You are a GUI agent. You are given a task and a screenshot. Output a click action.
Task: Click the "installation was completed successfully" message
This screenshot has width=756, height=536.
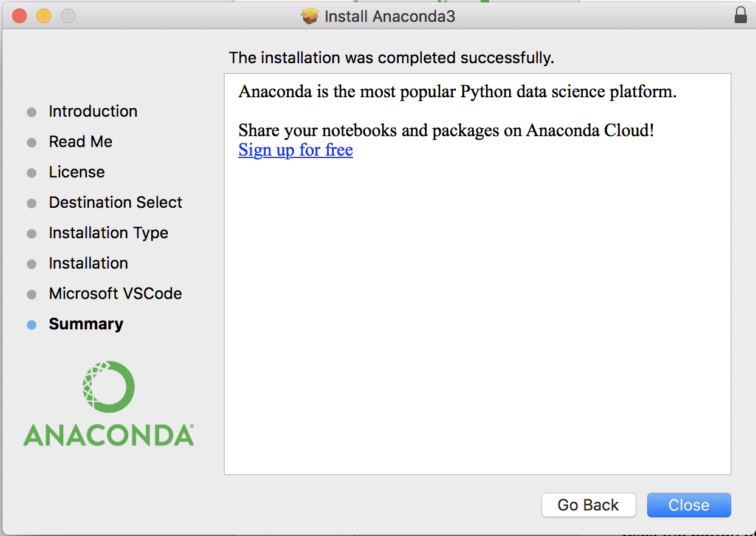(x=391, y=58)
